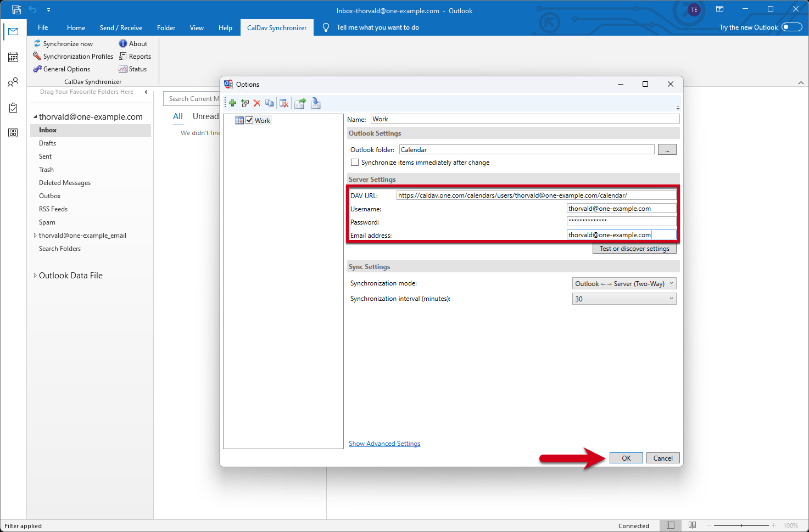Image resolution: width=809 pixels, height=532 pixels.
Task: Export profiles to file icon
Action: pos(300,103)
